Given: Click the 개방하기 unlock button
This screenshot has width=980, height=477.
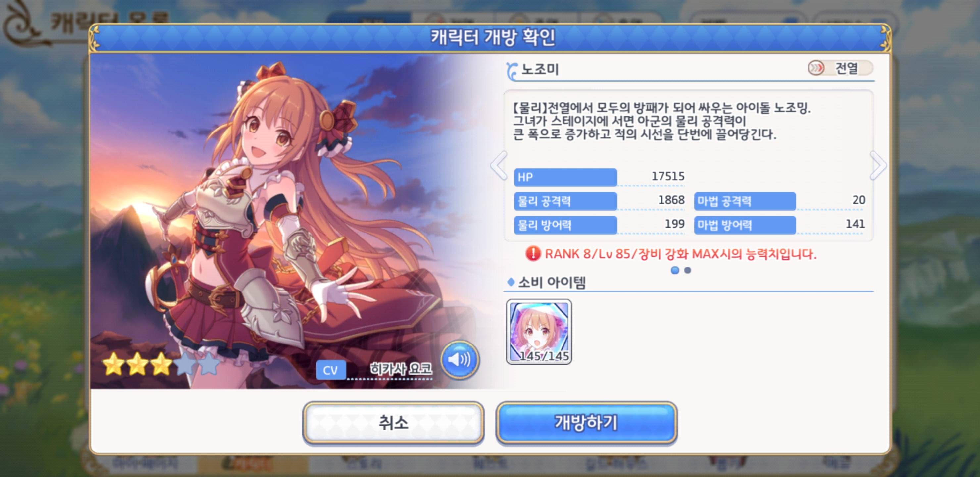Looking at the screenshot, I should [586, 423].
